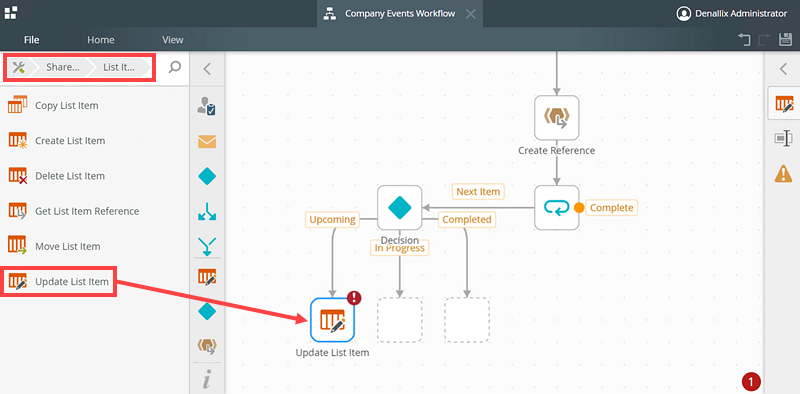Go to toolbox root breadcrumb icon

19,67
